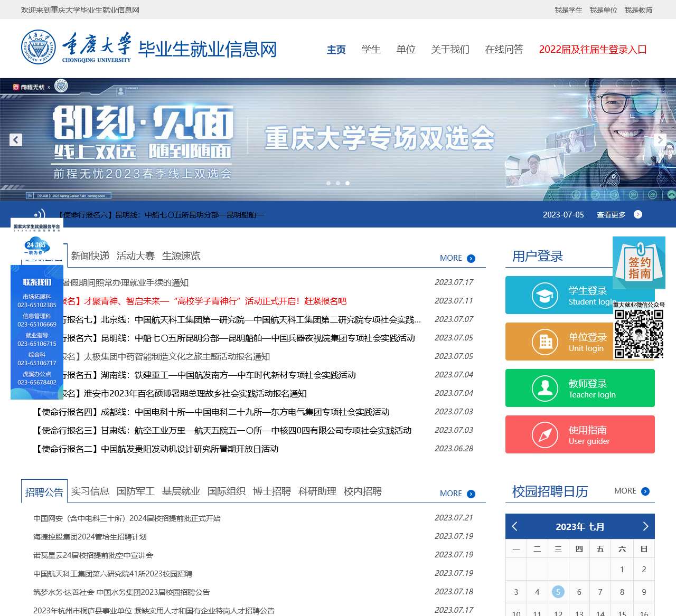Open the news item 才聚青神、智启未来
The width and height of the screenshot is (676, 616).
[x=204, y=301]
